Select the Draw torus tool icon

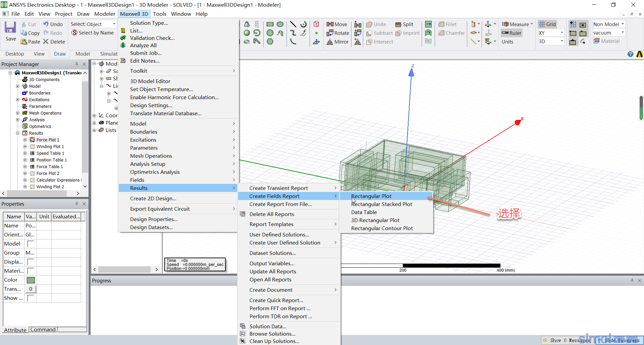click(x=247, y=42)
